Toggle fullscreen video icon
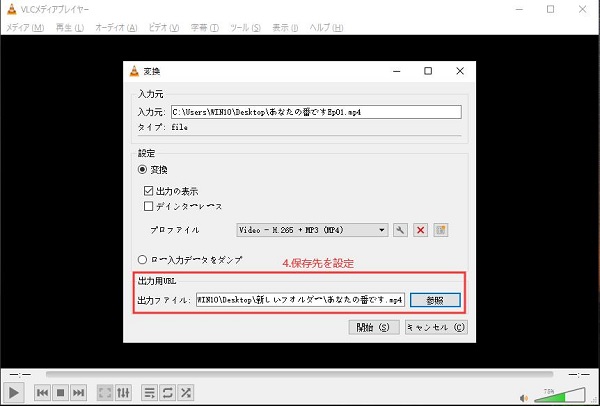Image resolution: width=600 pixels, height=406 pixels. click(x=105, y=393)
